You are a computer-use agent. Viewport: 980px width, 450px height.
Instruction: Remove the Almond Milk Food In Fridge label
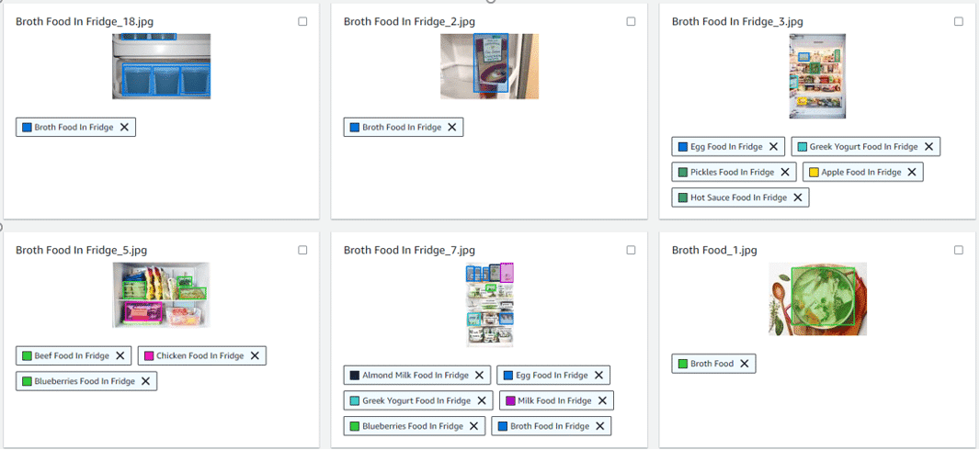479,375
